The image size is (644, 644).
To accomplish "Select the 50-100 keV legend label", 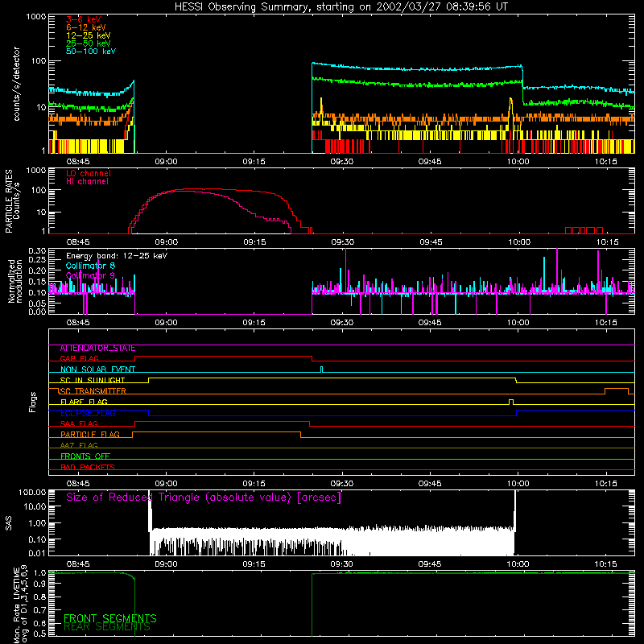I will tap(91, 52).
